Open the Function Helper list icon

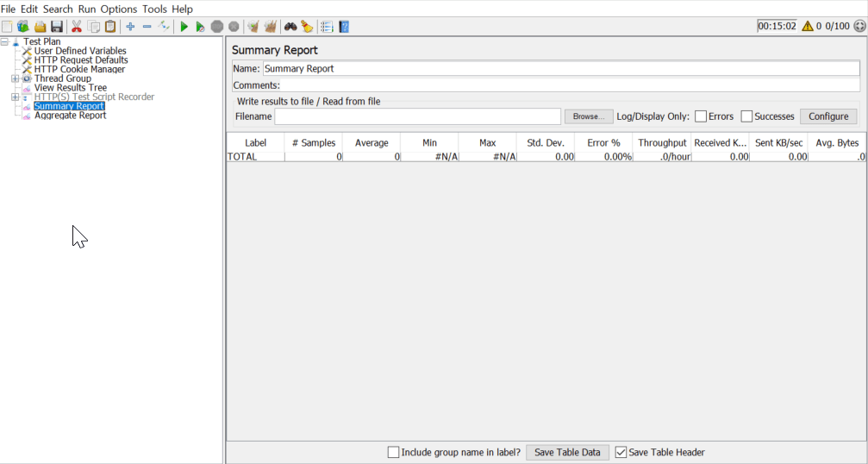click(x=327, y=27)
